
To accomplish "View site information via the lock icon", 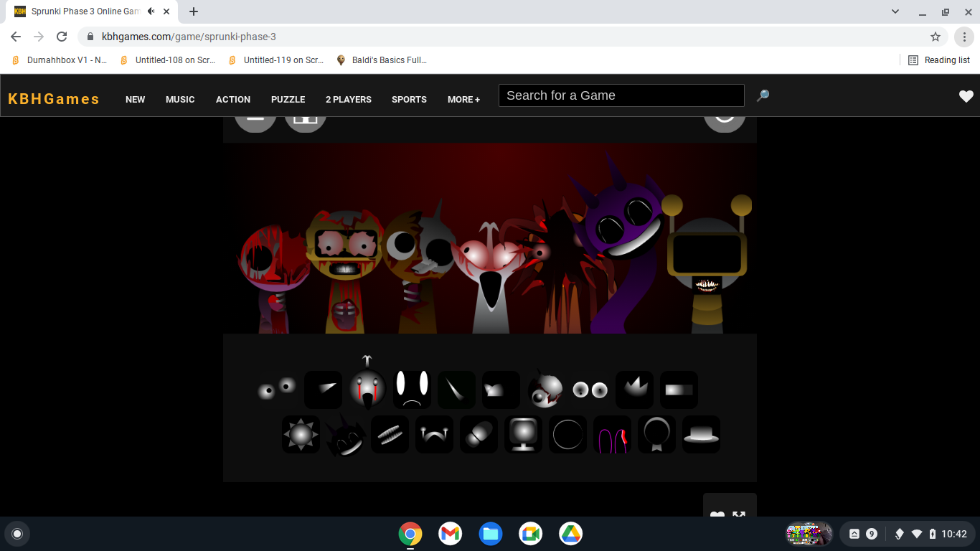I will point(90,37).
